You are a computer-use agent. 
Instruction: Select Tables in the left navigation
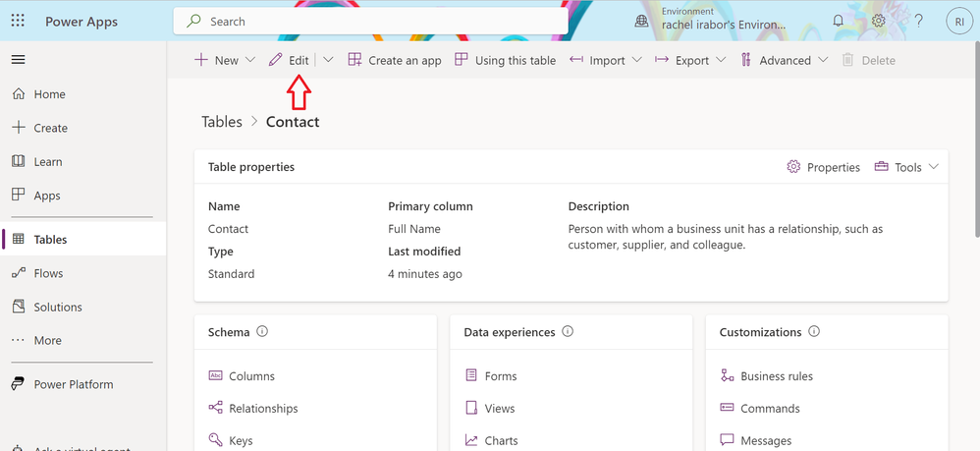pyautogui.click(x=83, y=239)
